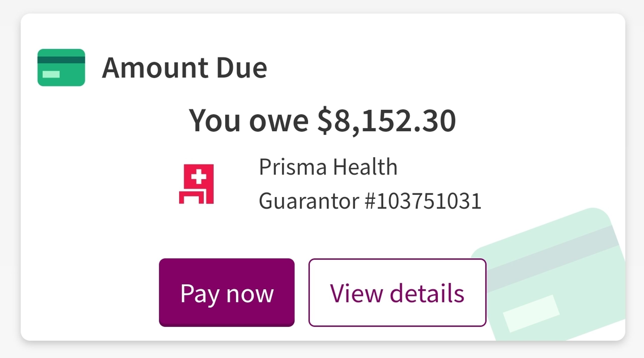Click the word "Health" in provider name
The width and height of the screenshot is (644, 358).
pos(365,167)
